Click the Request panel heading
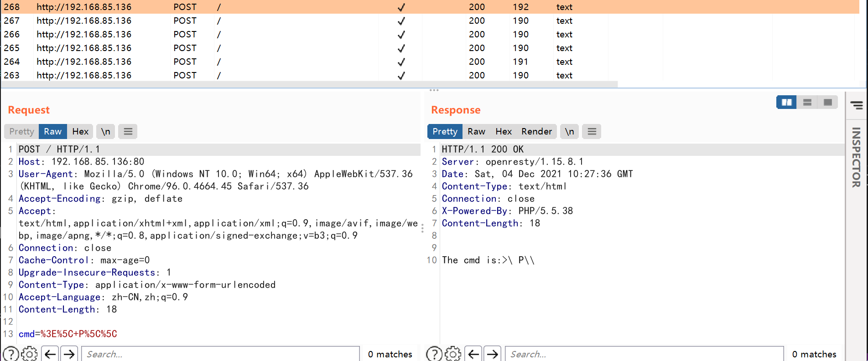The width and height of the screenshot is (868, 361). [x=29, y=110]
